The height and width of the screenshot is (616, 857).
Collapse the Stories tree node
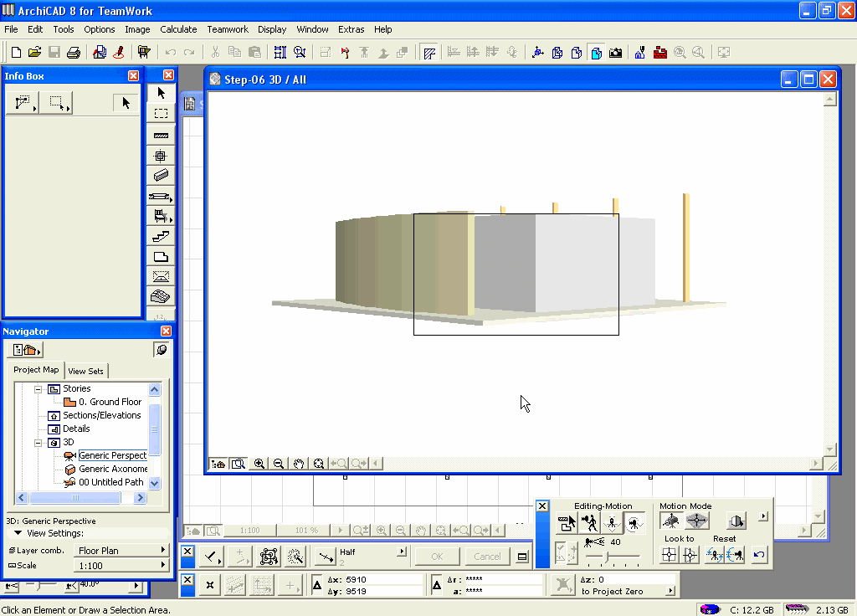[38, 389]
